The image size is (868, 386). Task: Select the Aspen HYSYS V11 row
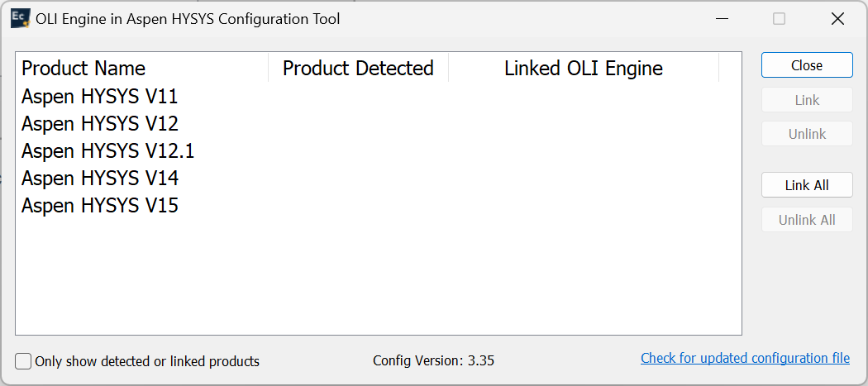coord(100,97)
